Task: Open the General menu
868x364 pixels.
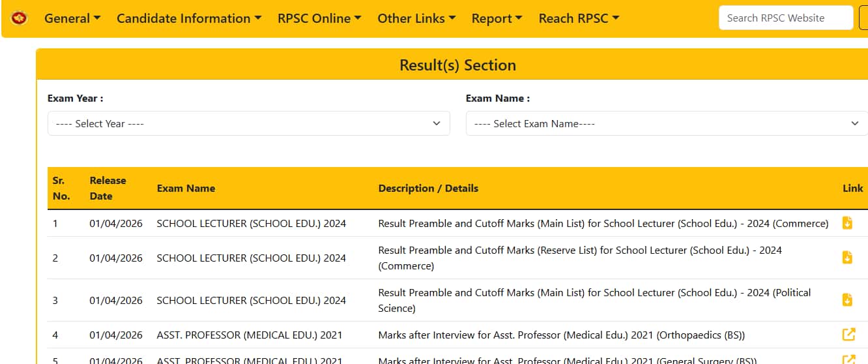Action: tap(72, 18)
